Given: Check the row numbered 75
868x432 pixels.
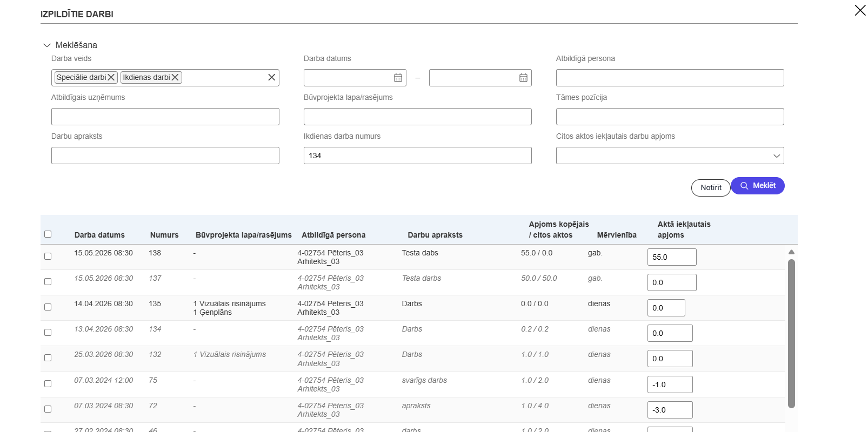Looking at the screenshot, I should click(48, 383).
